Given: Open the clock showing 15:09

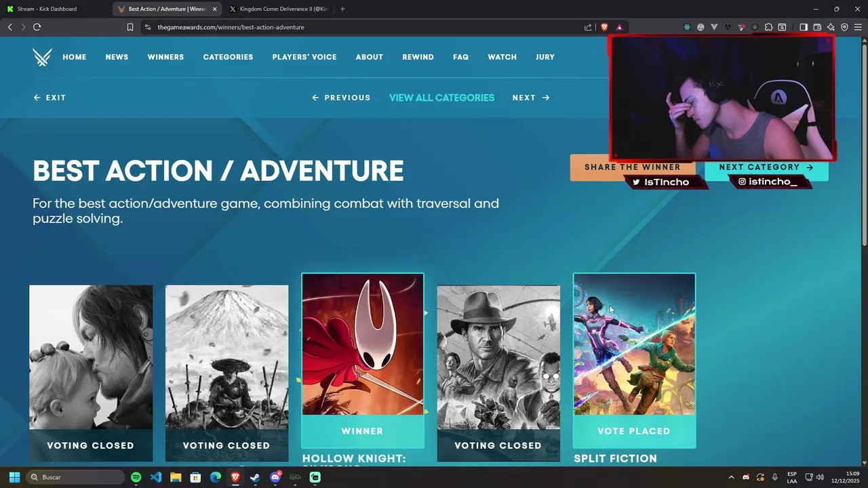Looking at the screenshot, I should [x=846, y=477].
